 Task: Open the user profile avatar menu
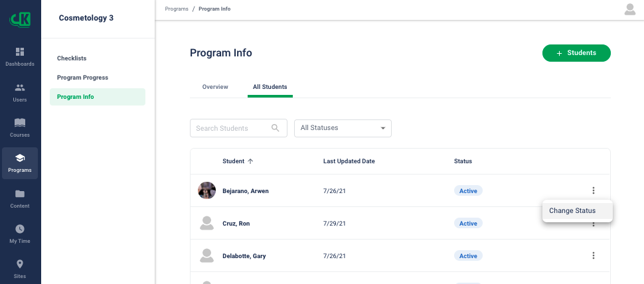(629, 9)
